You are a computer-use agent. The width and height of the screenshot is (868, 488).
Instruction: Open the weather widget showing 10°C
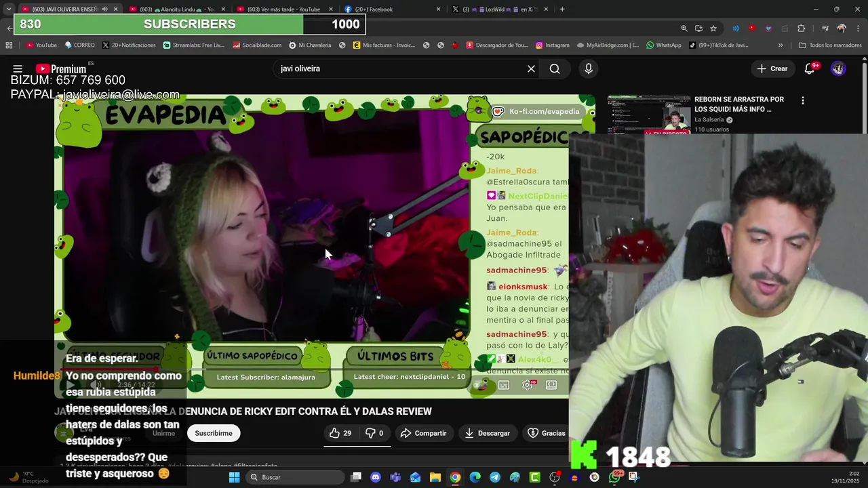[x=27, y=477]
